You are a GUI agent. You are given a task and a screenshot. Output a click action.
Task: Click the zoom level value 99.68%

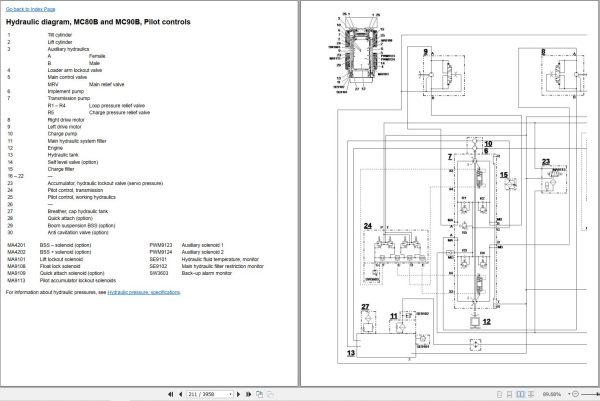[552, 394]
